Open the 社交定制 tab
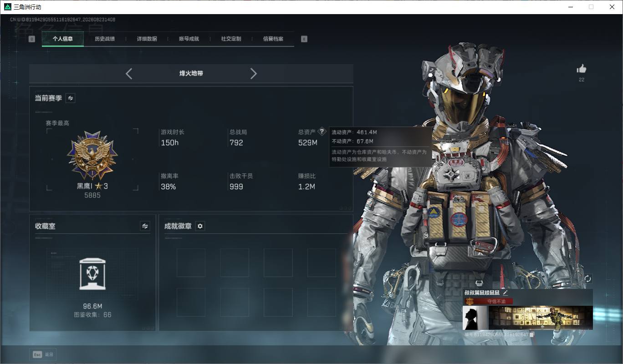 [231, 39]
